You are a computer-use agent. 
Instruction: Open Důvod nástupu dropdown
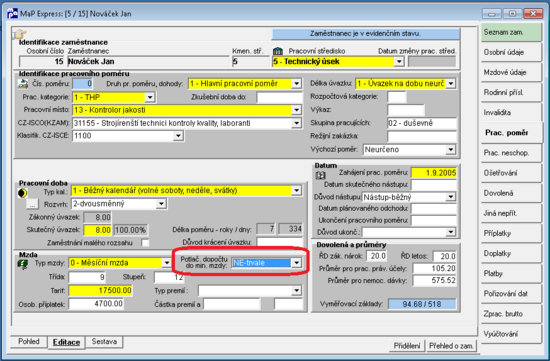point(451,197)
